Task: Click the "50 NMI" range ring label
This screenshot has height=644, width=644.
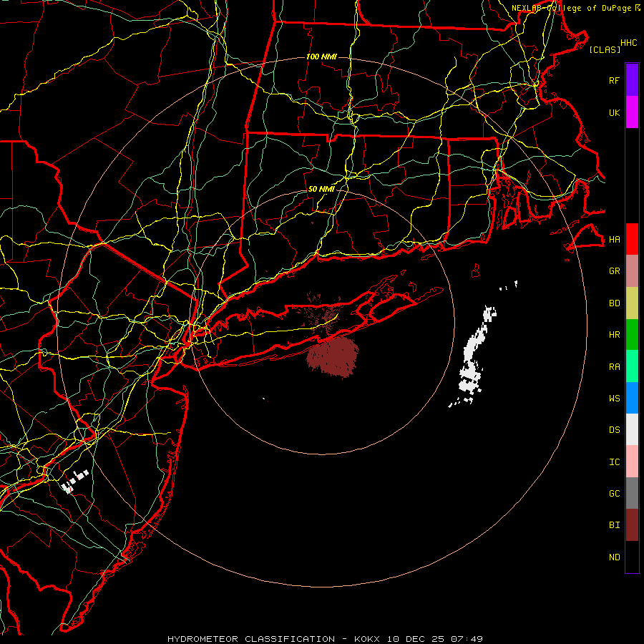Action: 321,190
